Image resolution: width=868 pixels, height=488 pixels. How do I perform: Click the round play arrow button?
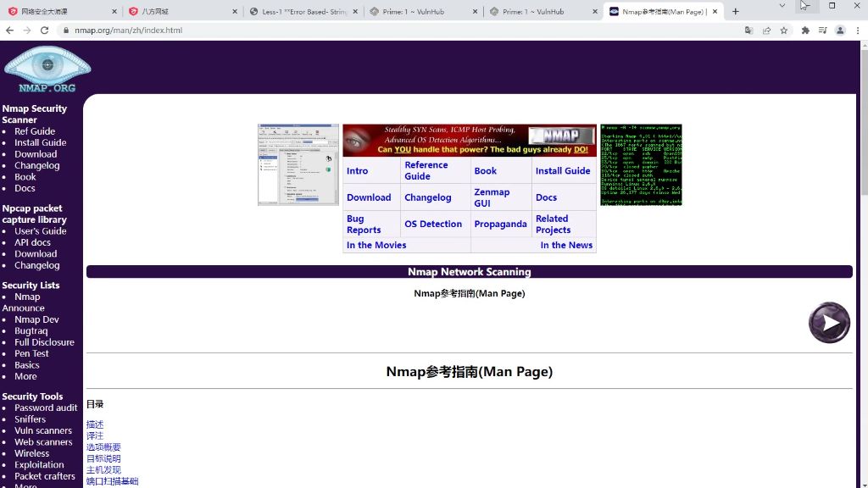click(x=829, y=323)
